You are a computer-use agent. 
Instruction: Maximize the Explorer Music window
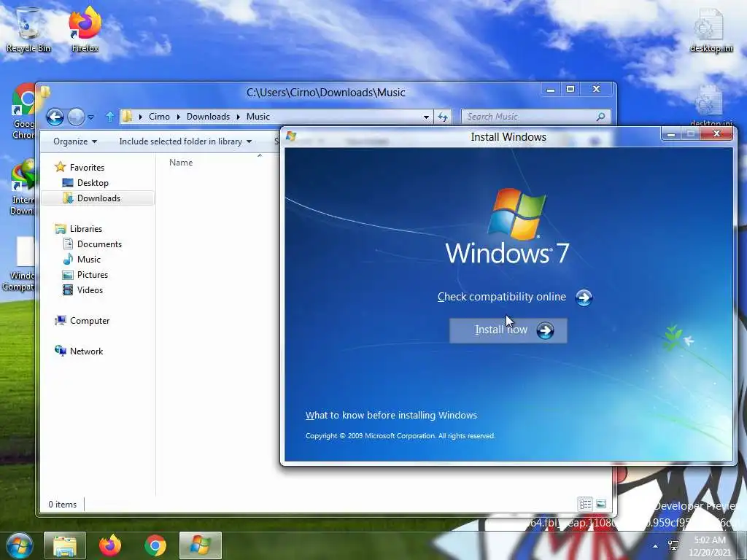tap(570, 90)
